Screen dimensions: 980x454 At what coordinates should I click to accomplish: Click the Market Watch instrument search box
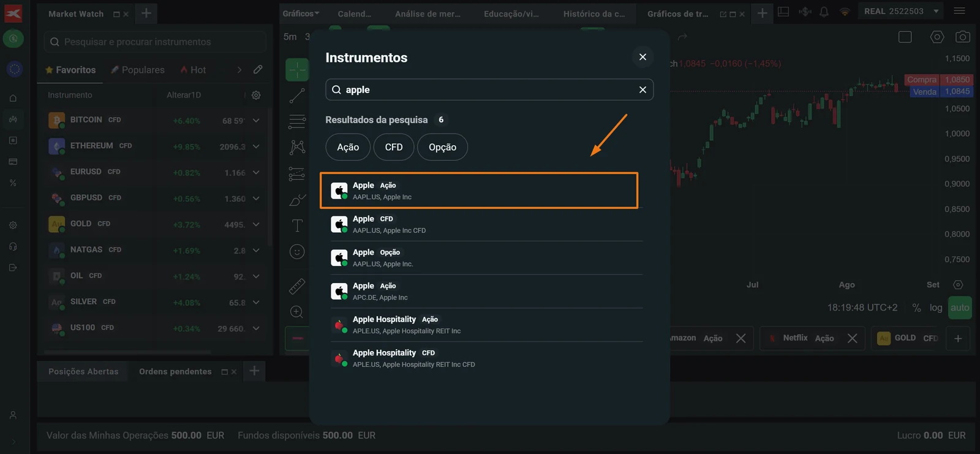click(155, 42)
